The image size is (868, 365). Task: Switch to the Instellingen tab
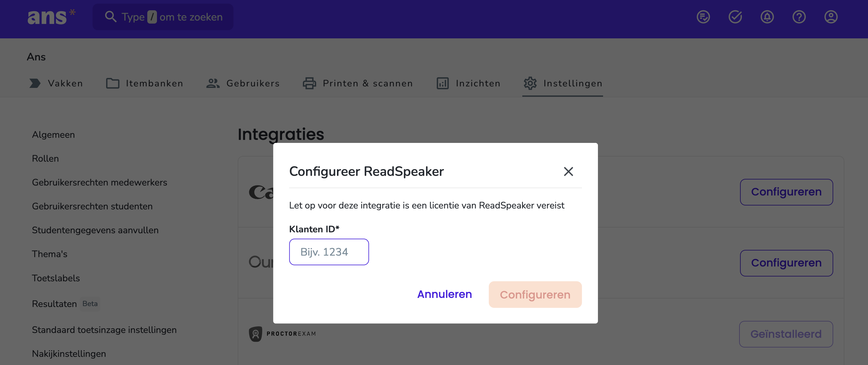(562, 83)
